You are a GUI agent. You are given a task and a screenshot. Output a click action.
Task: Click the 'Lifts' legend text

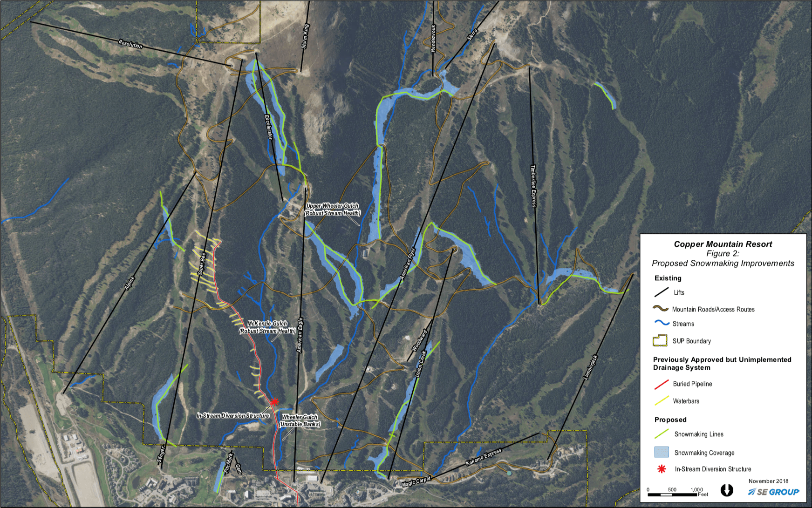679,292
